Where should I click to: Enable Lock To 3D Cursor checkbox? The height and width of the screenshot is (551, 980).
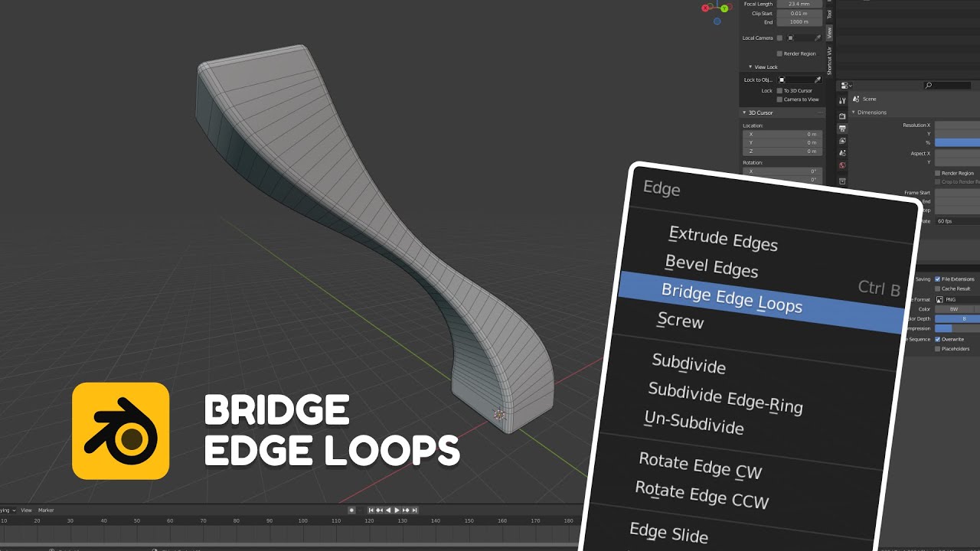779,90
